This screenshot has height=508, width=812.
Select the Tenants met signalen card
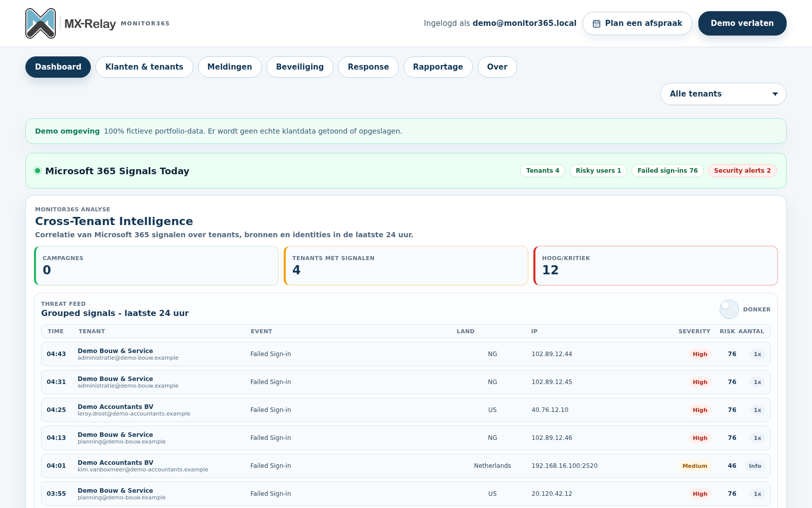[x=406, y=266]
